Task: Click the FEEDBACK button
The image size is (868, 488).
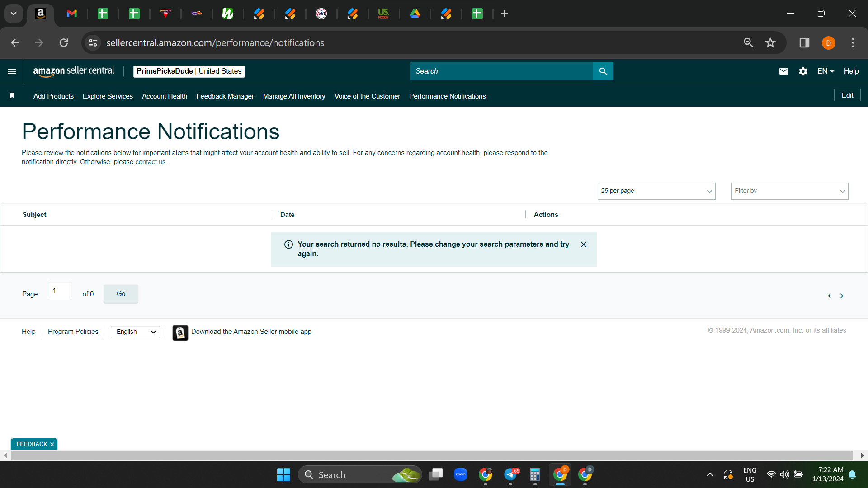Action: point(32,445)
